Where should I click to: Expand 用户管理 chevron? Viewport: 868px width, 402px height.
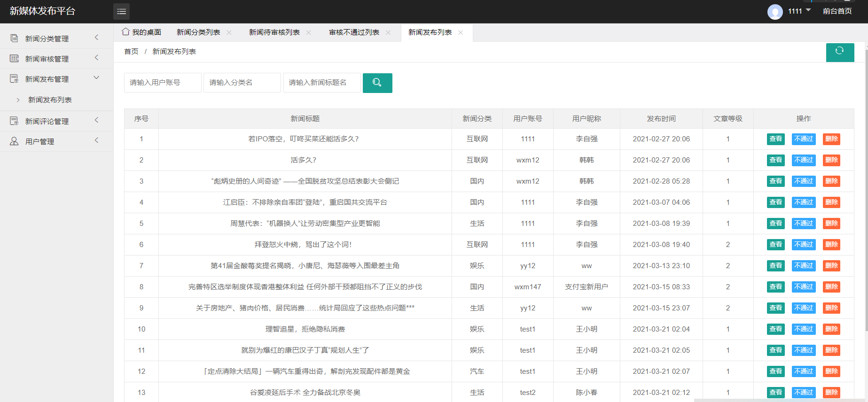97,140
